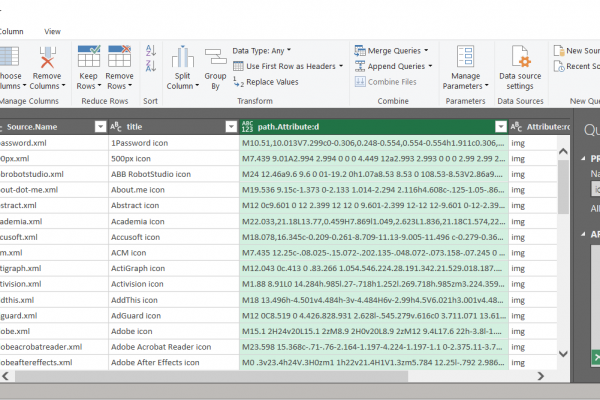The height and width of the screenshot is (400, 600).
Task: Click Use First Row as Headers icon
Action: click(238, 66)
